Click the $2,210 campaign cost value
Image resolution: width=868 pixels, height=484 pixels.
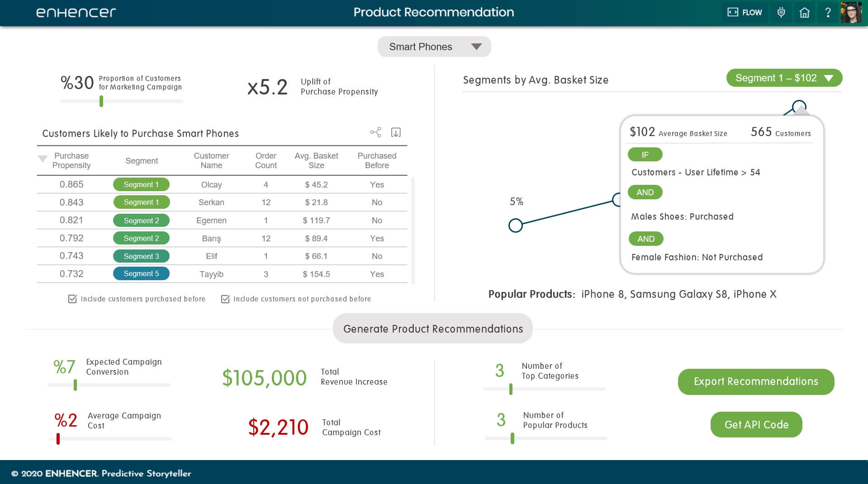coord(278,427)
